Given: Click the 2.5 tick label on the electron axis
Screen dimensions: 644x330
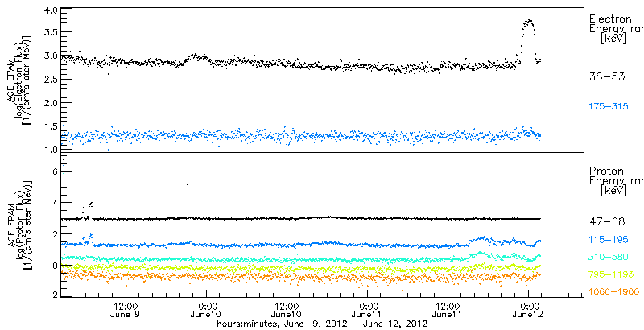Looking at the screenshot, I should (50, 79).
